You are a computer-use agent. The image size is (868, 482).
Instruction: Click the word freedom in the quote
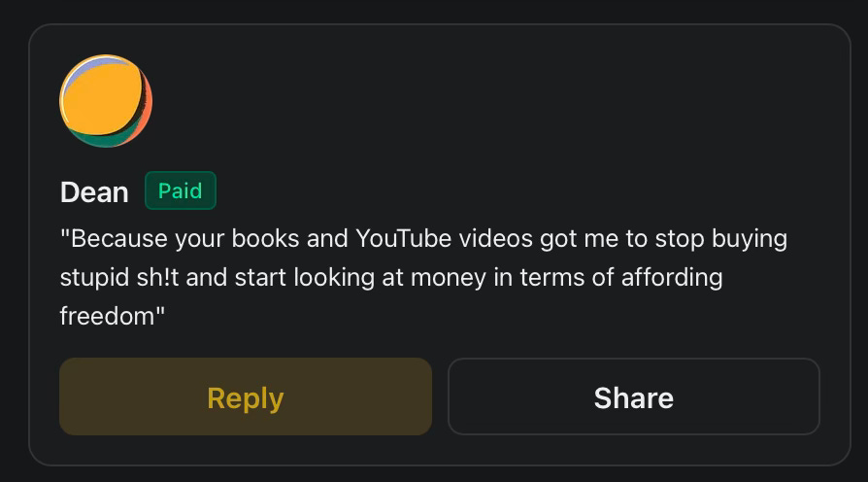click(x=108, y=317)
